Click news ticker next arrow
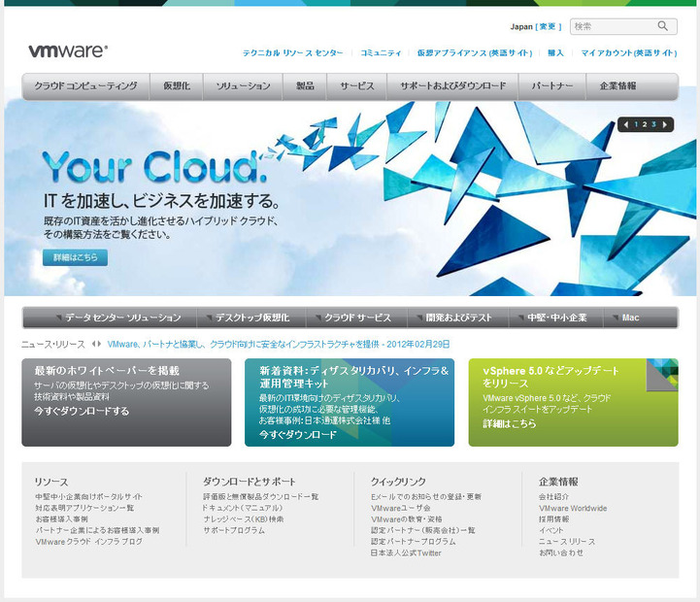The width and height of the screenshot is (700, 602). pyautogui.click(x=100, y=344)
